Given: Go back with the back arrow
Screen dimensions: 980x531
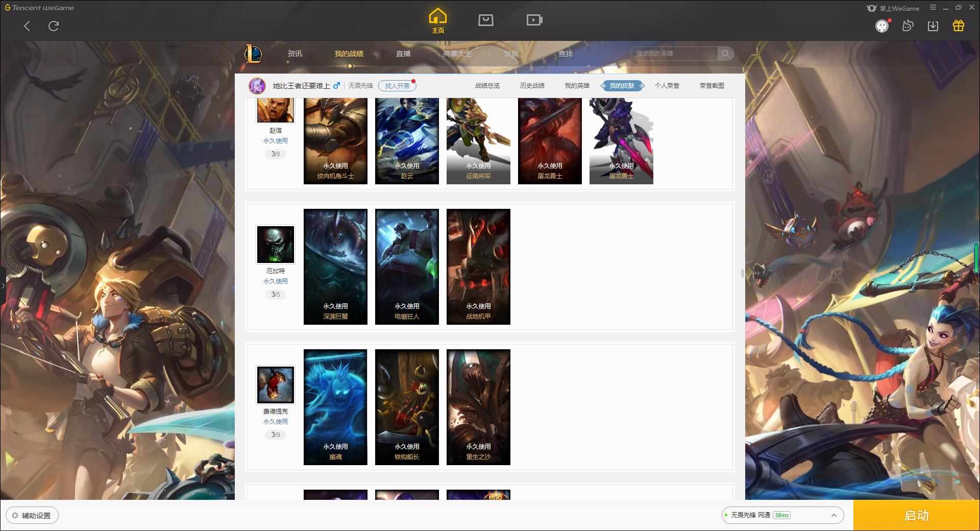Looking at the screenshot, I should point(27,26).
